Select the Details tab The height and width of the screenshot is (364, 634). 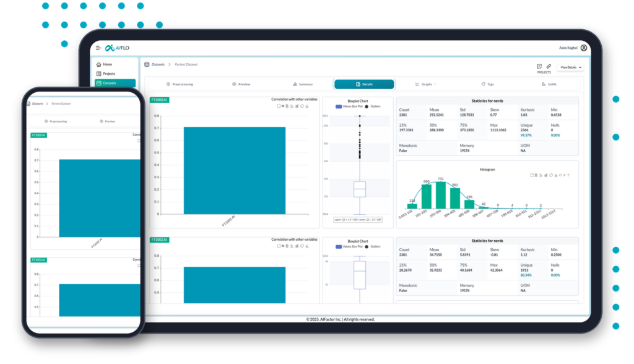pos(364,84)
